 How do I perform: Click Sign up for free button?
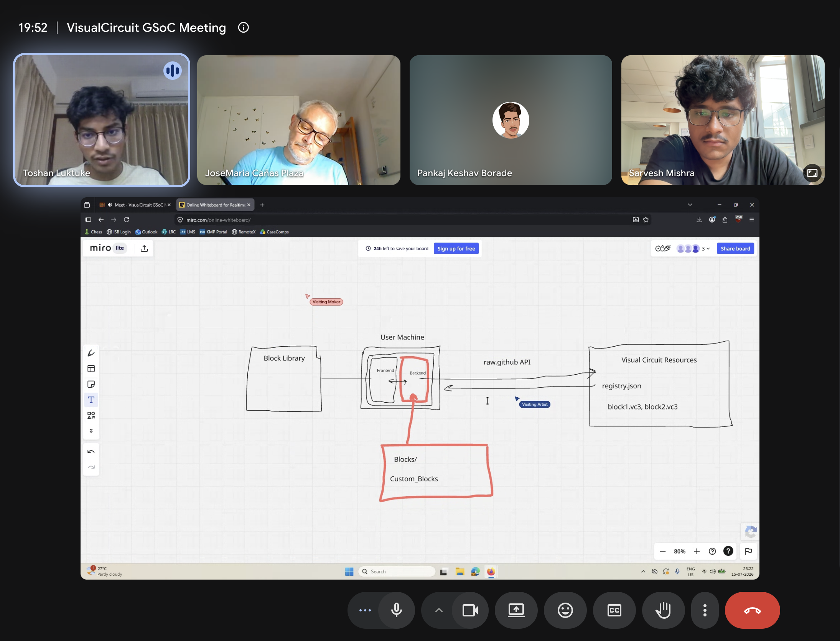click(456, 249)
